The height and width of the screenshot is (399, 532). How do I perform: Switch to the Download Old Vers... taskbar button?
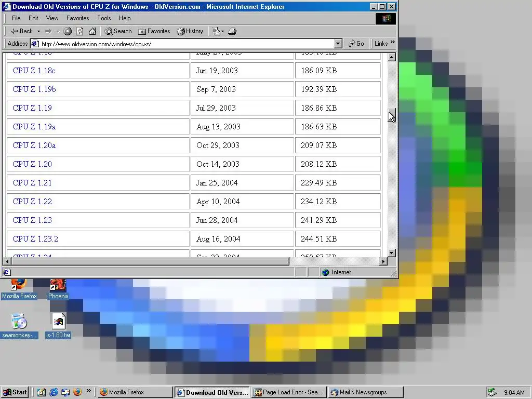(x=212, y=392)
